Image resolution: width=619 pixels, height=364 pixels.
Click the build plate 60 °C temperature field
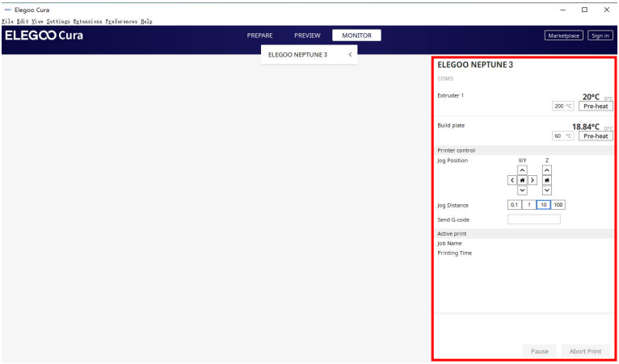[x=563, y=136]
